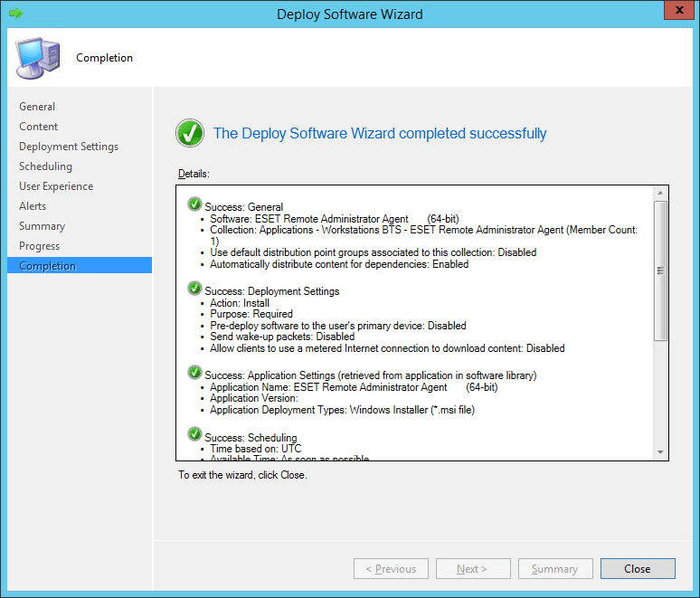
Task: Click the computer wizard icon in header
Action: pyautogui.click(x=37, y=59)
